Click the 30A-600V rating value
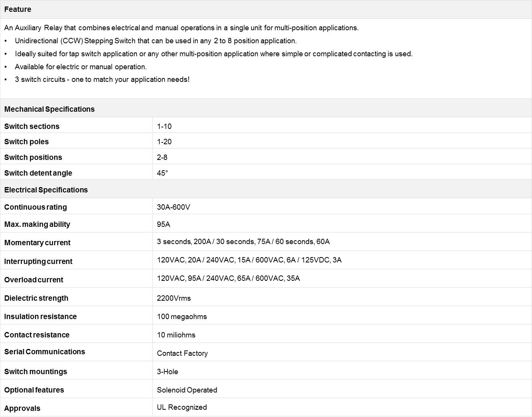Screen dimensions: 532x417 point(173,207)
